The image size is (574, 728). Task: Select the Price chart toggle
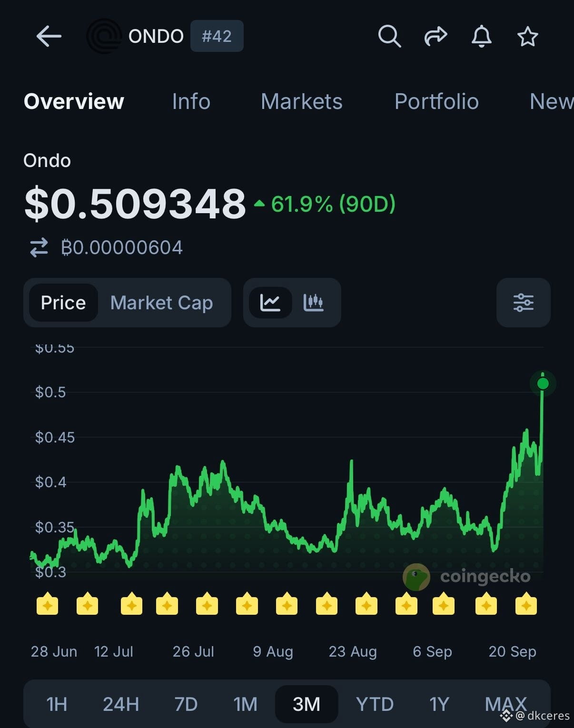(63, 303)
